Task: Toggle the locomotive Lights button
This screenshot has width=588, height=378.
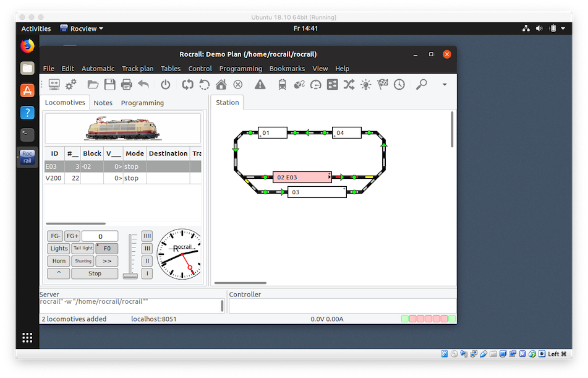Action: click(x=59, y=249)
